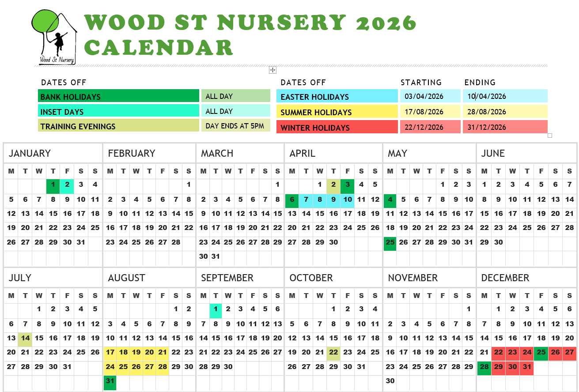Viewport: 579px width, 392px height.
Task: Click April 2 training evening cell
Action: [333, 186]
